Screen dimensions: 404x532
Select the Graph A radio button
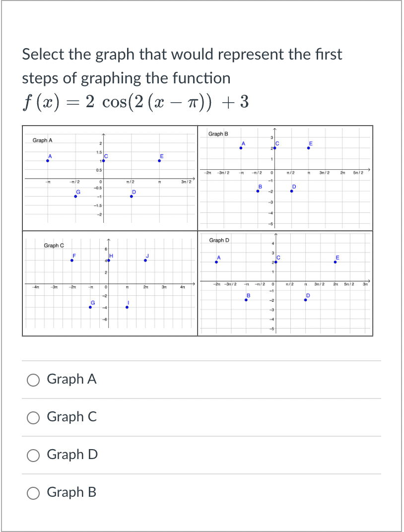(x=33, y=380)
